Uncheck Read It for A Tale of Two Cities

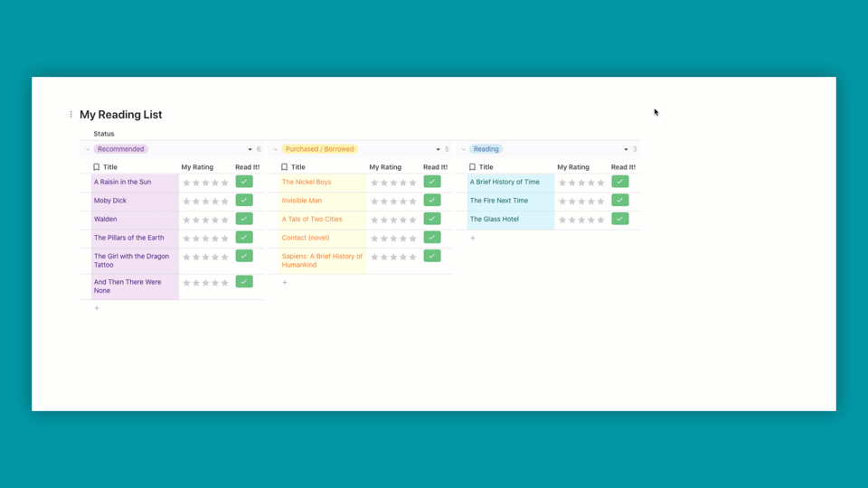click(x=432, y=219)
